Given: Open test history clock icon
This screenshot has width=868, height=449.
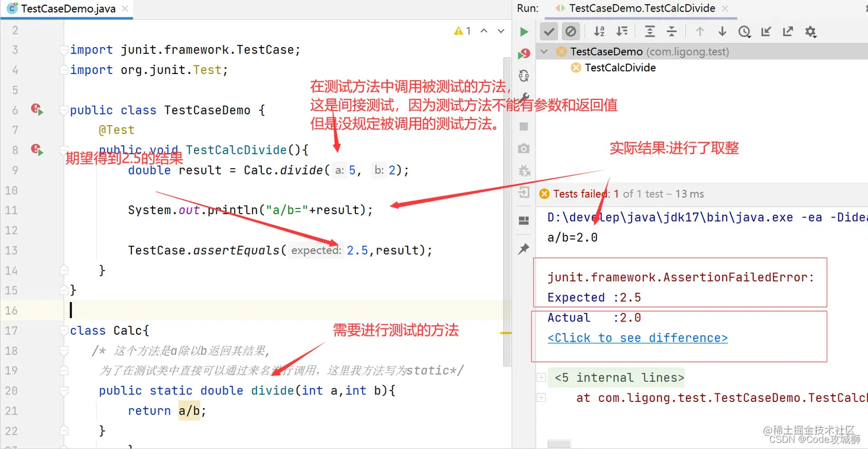Looking at the screenshot, I should click(745, 32).
